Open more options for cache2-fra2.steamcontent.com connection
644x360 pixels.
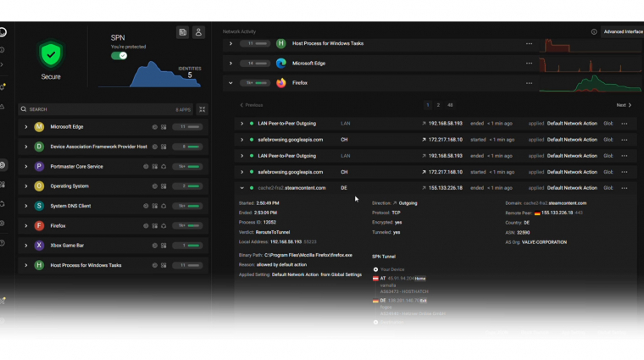[x=625, y=188]
